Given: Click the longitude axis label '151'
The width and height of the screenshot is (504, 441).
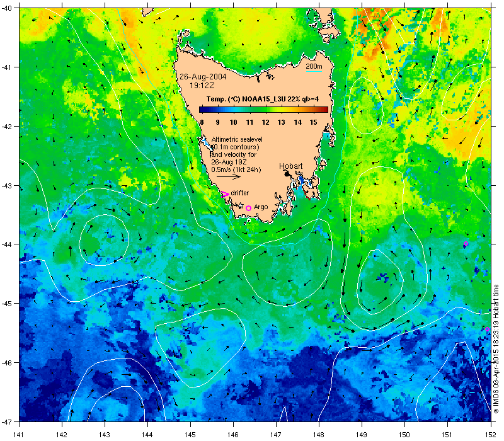Looking at the screenshot, I should pyautogui.click(x=447, y=435).
